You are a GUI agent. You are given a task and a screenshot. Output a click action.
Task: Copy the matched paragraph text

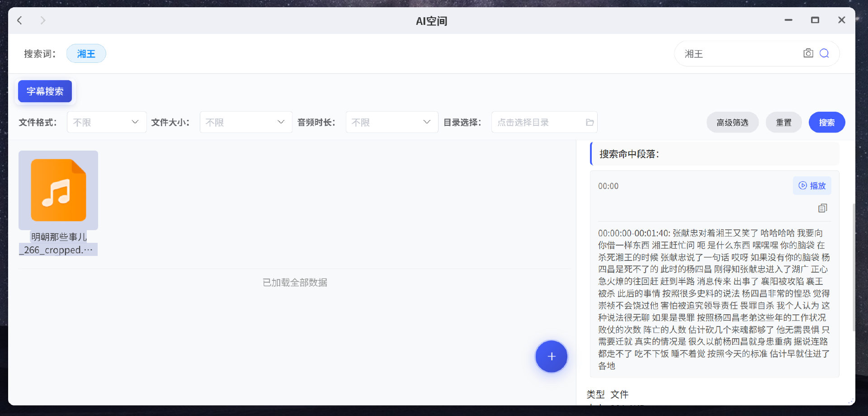823,208
